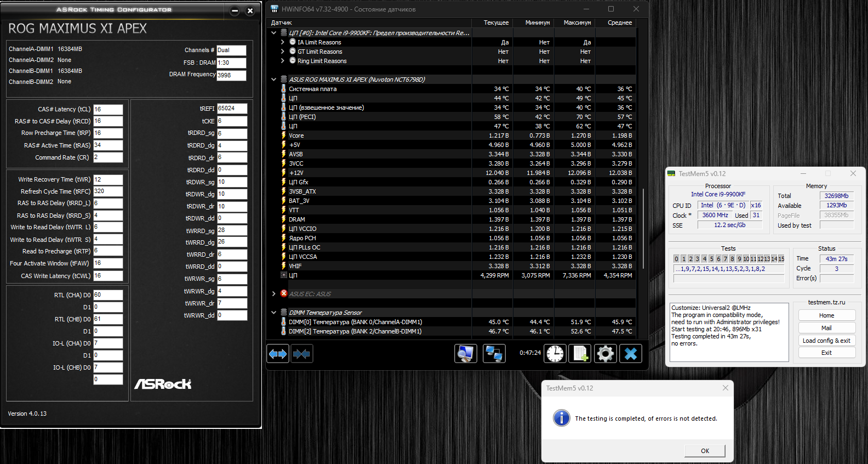
Task: Expand the Ring Limit Reasons row
Action: [x=283, y=61]
